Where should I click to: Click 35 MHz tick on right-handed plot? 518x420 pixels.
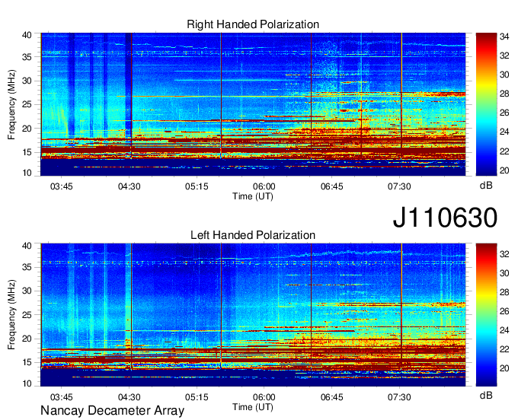coord(27,57)
